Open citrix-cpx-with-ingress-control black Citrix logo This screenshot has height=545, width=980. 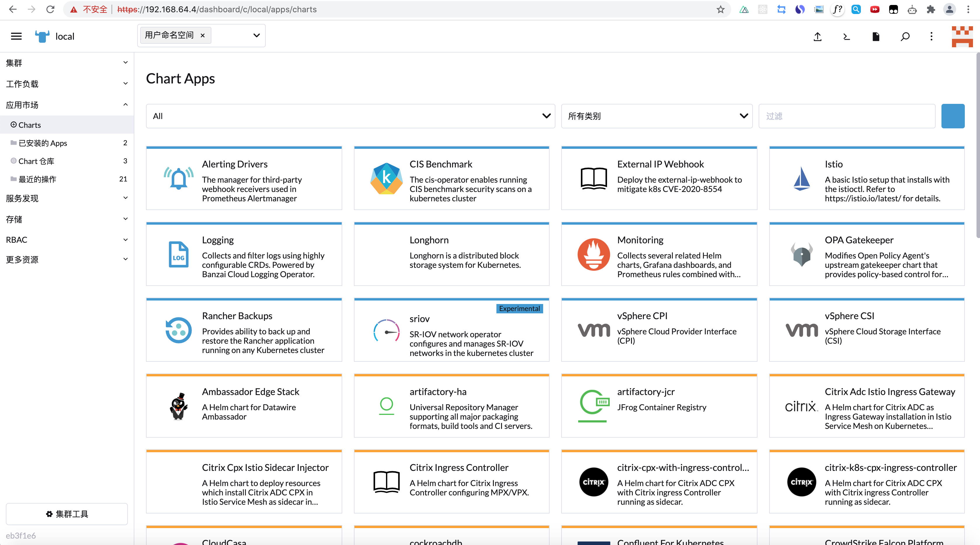593,481
